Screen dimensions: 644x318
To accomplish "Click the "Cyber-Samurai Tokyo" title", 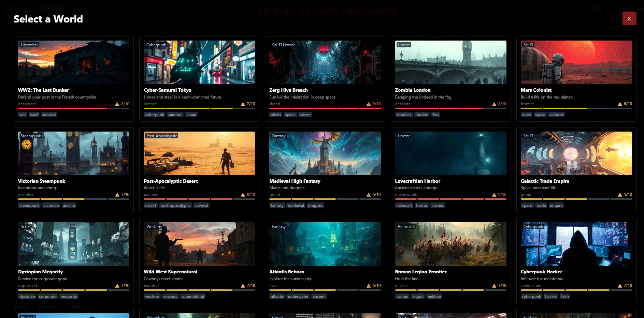I will click(168, 90).
